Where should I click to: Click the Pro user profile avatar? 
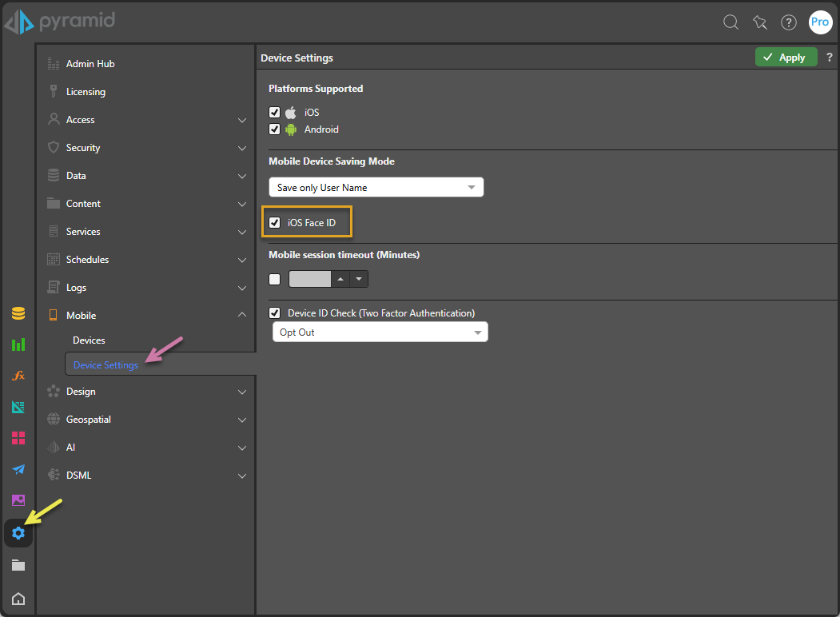[820, 22]
